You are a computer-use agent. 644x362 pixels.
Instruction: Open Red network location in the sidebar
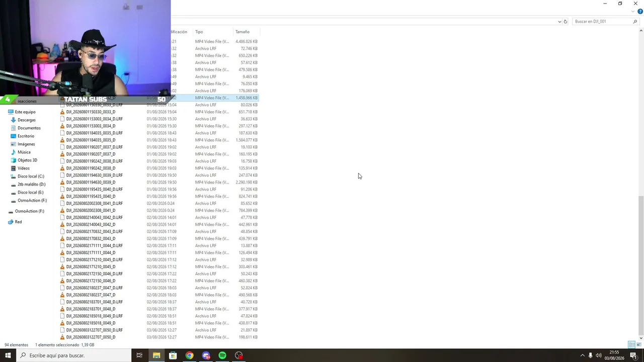(18, 222)
